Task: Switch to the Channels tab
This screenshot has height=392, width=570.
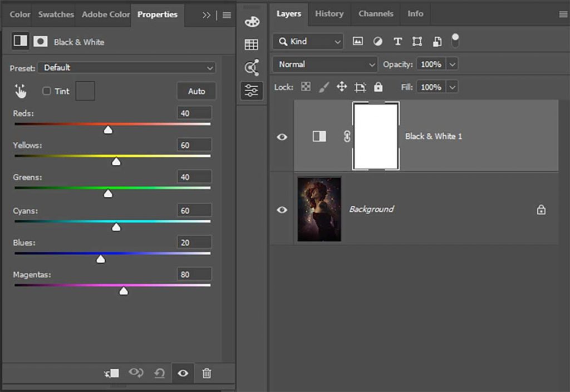Action: point(375,14)
